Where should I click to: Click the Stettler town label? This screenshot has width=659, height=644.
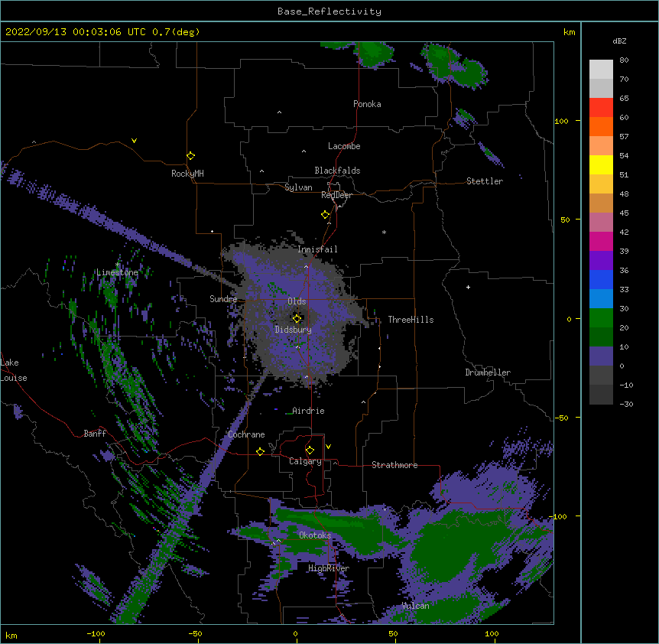(x=484, y=181)
